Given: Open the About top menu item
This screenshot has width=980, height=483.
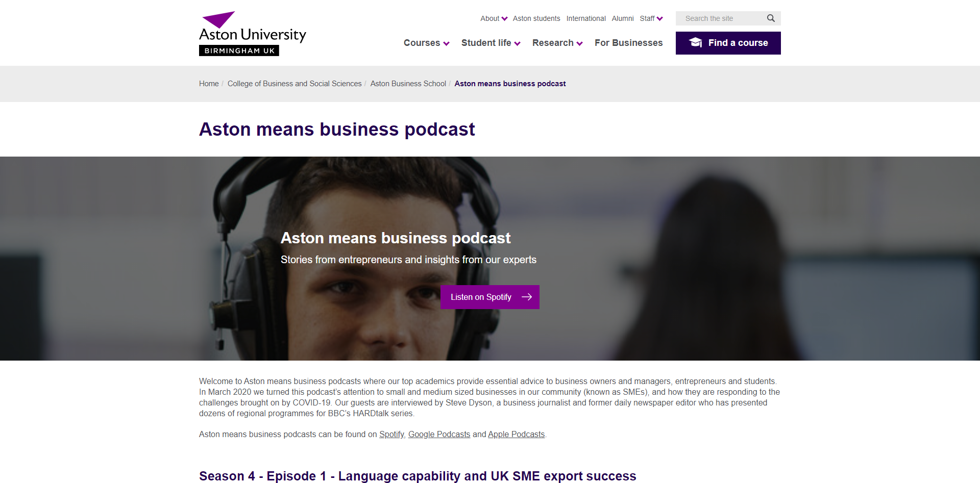Looking at the screenshot, I should tap(489, 18).
